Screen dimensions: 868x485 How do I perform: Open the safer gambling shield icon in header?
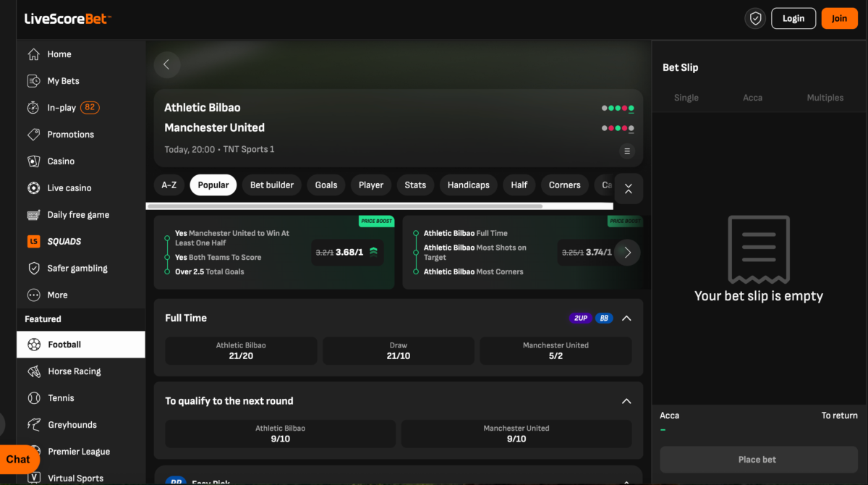[x=755, y=19]
